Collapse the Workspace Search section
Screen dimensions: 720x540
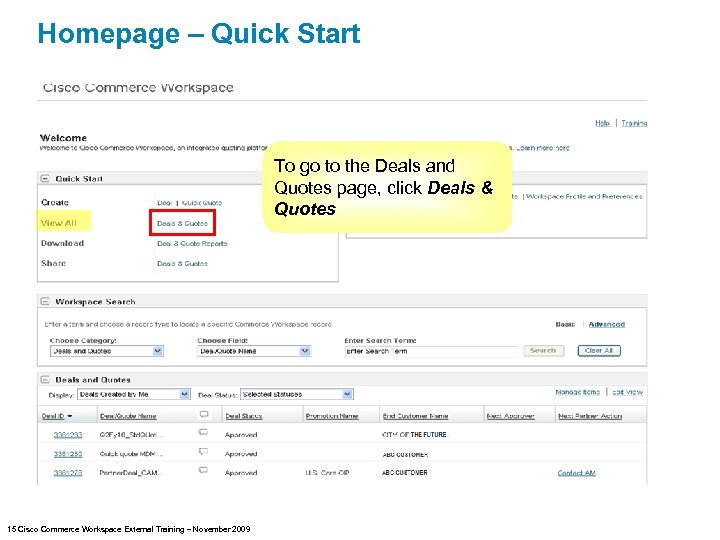coord(45,302)
